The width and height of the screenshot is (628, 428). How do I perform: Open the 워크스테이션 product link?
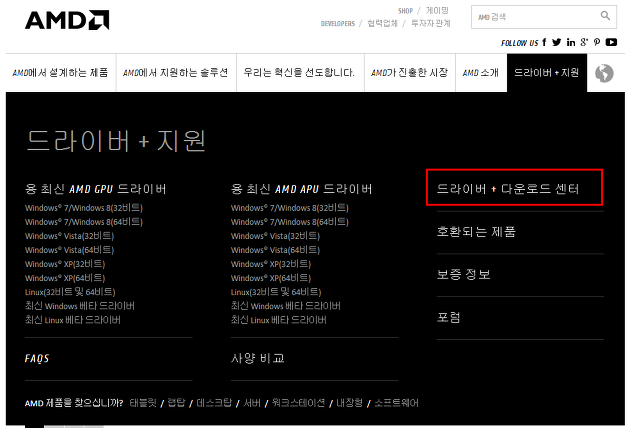[298, 403]
